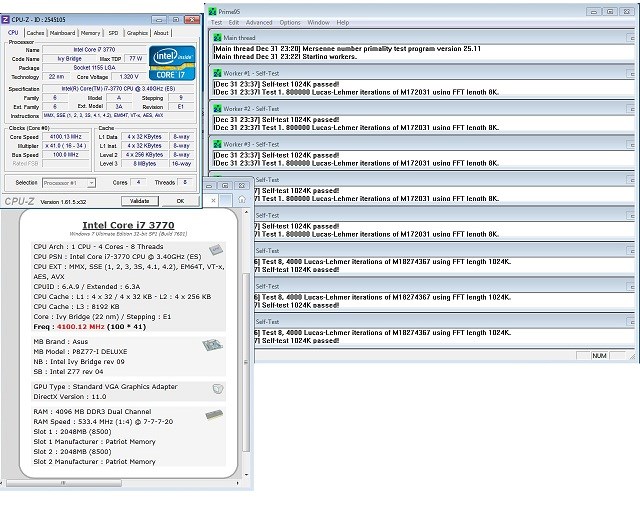
Task: Click the browser scroll down arrow
Action: click(x=246, y=475)
